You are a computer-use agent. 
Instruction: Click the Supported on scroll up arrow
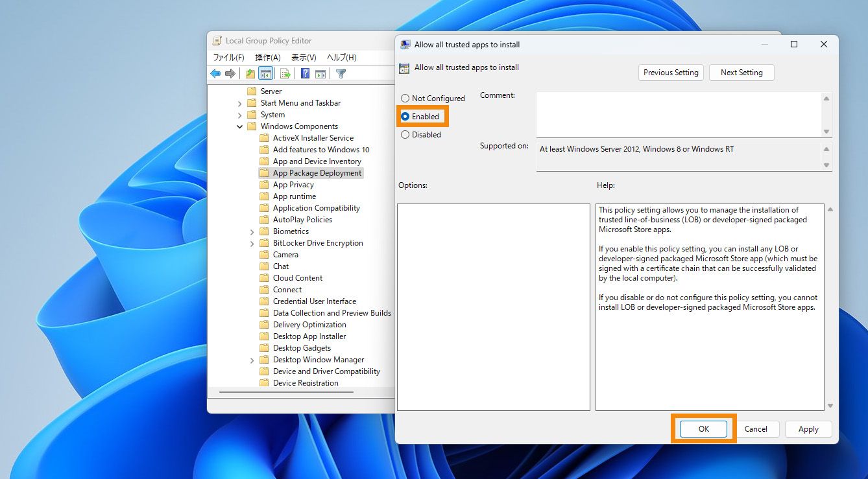click(826, 149)
